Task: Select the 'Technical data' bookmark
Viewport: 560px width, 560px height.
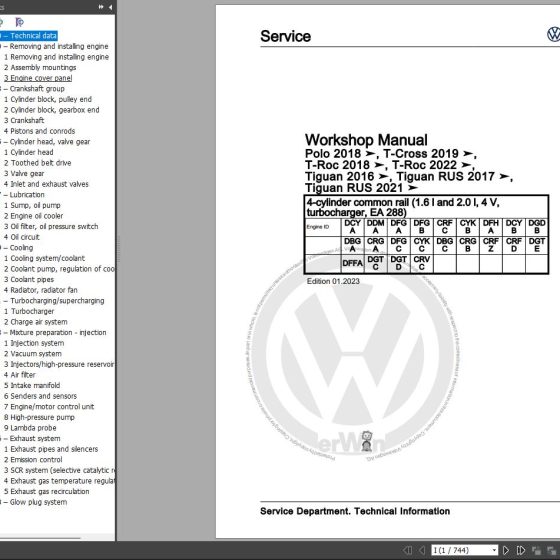Action: (x=30, y=36)
